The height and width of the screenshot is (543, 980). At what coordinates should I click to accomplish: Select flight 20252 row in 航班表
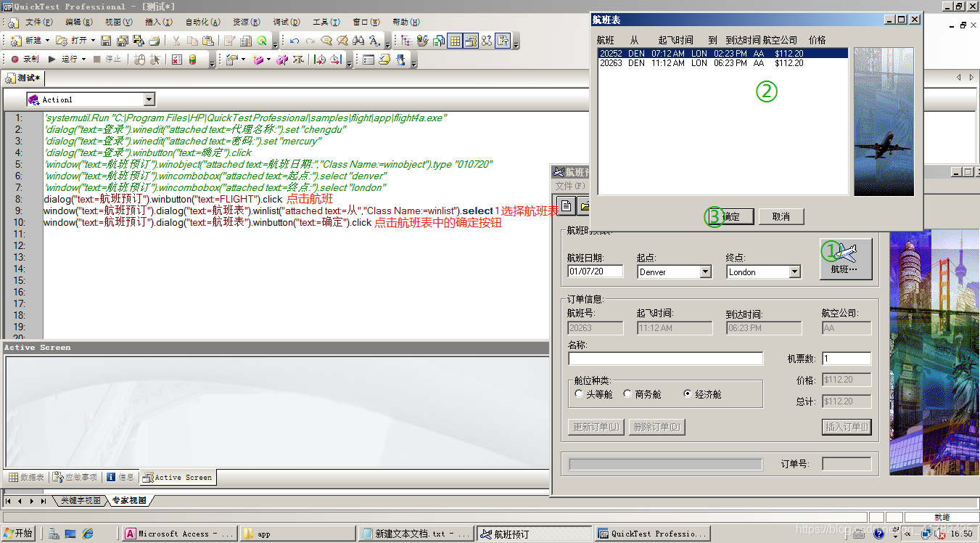[722, 53]
